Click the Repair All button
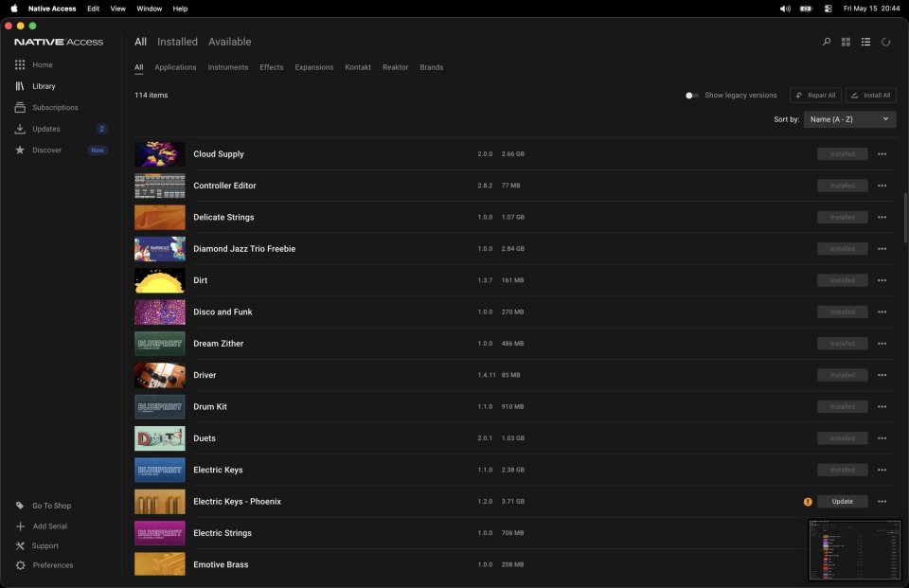Image resolution: width=909 pixels, height=588 pixels. pos(815,96)
